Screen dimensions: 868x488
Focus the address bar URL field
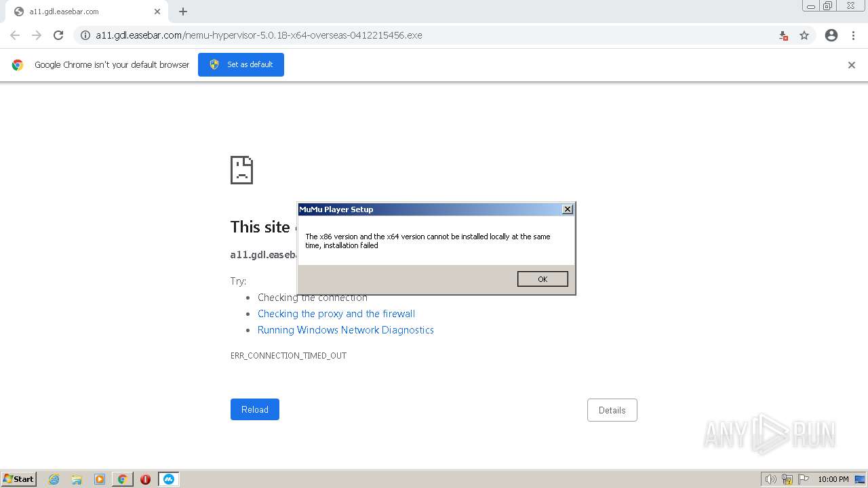click(x=434, y=35)
